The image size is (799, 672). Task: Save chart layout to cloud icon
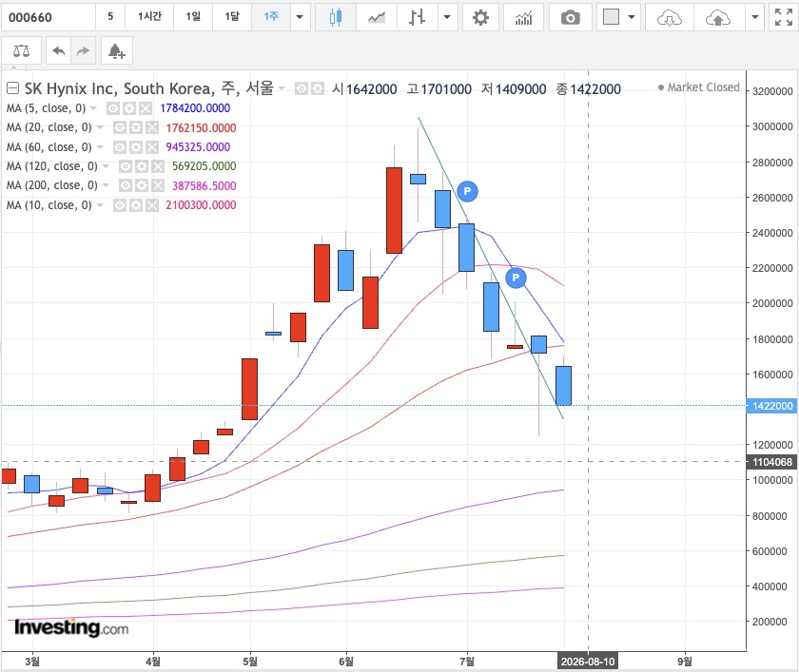point(717,17)
